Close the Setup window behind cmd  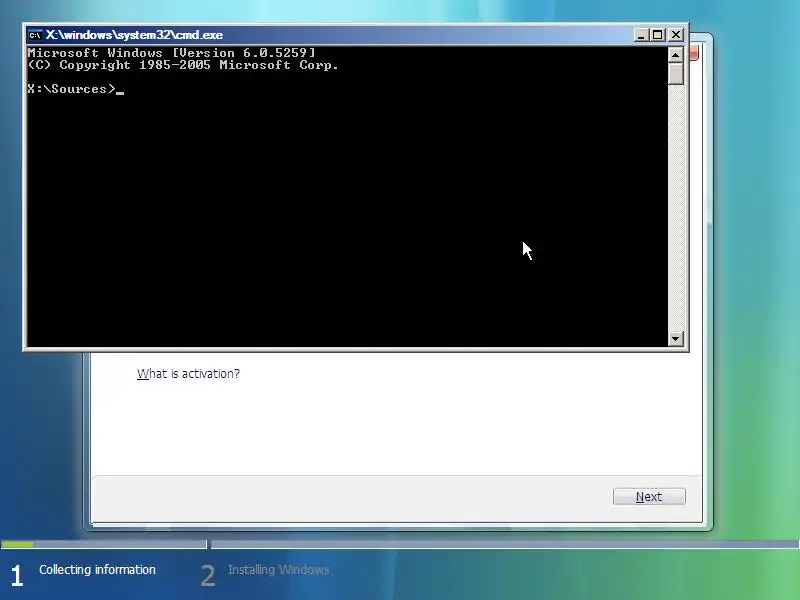click(x=694, y=53)
